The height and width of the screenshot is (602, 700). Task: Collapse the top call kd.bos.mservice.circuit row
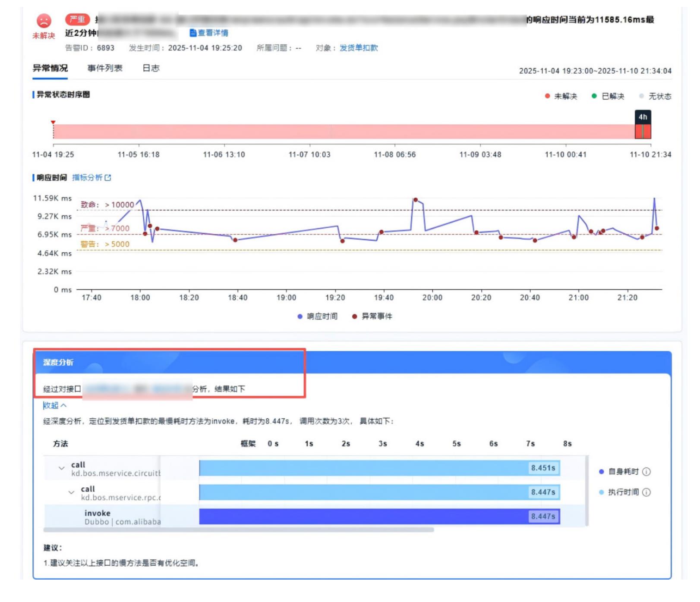61,468
